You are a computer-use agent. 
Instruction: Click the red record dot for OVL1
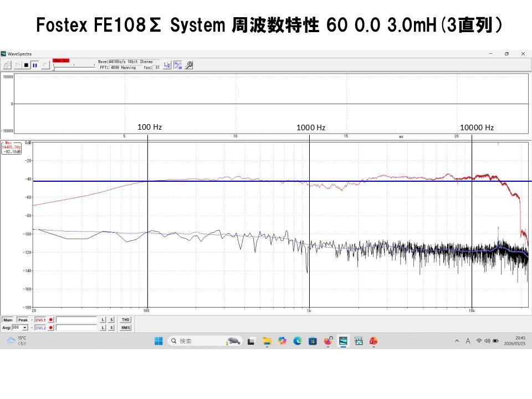pos(51,320)
